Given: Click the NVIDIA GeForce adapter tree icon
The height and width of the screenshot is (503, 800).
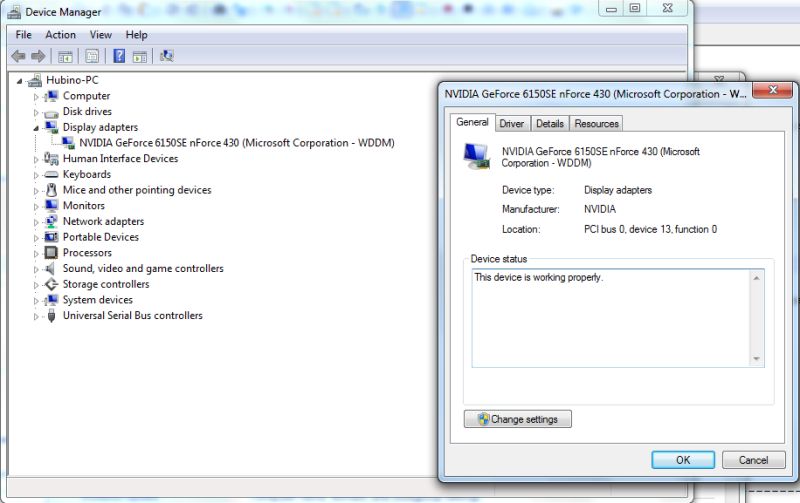Looking at the screenshot, I should coord(68,143).
